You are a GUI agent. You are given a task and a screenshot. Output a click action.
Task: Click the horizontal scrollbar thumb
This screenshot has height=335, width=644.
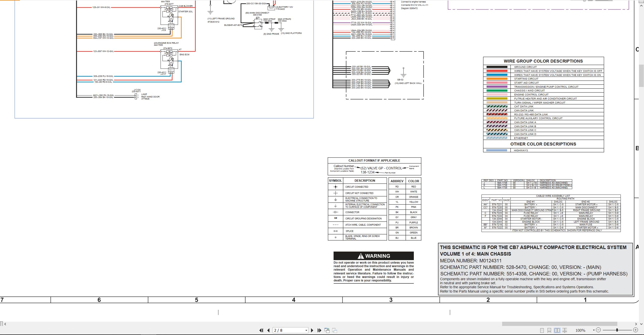tap(559, 324)
